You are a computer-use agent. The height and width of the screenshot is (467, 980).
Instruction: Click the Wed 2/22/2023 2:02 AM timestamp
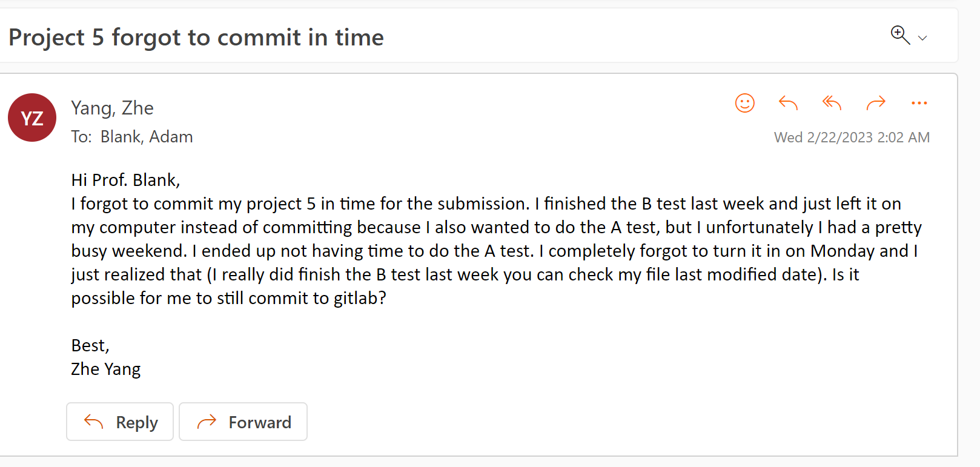tap(851, 137)
